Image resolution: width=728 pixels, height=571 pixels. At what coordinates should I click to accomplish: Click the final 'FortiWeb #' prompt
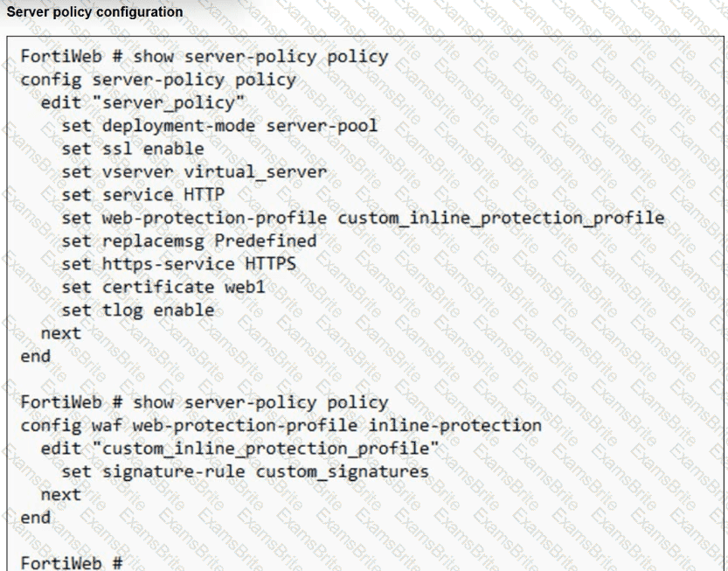tap(72, 563)
